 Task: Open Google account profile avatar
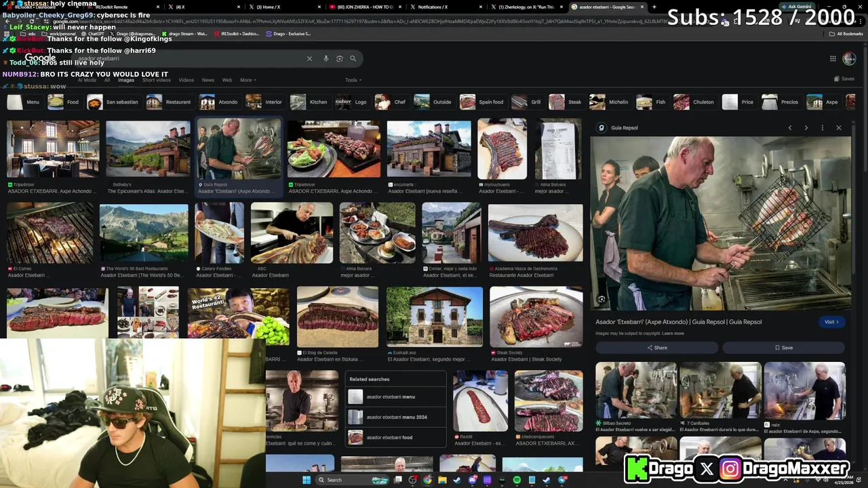[849, 59]
